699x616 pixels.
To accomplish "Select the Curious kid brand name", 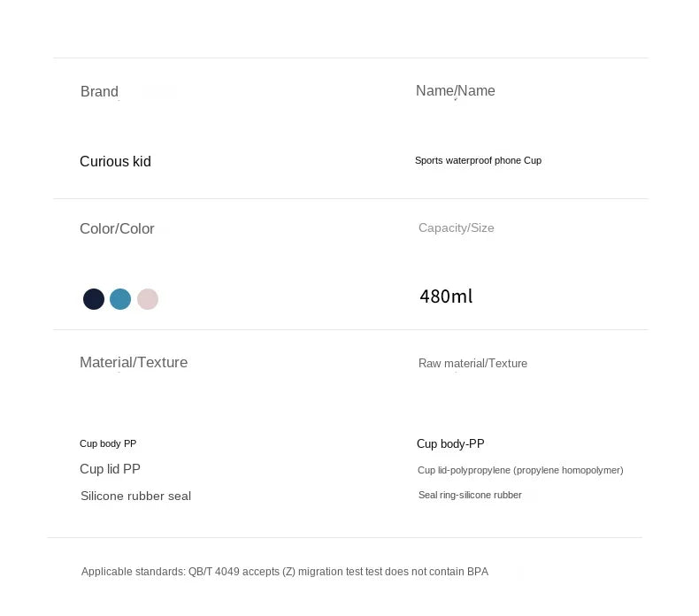I will tap(115, 161).
